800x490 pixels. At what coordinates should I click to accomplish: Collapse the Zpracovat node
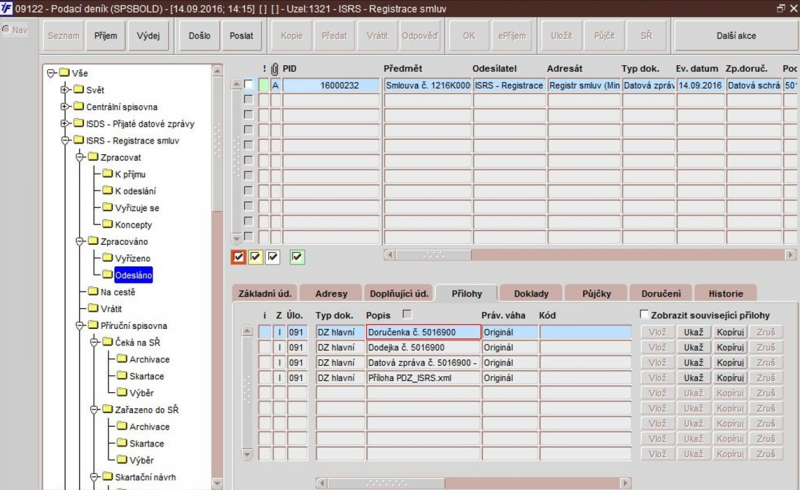click(x=80, y=157)
